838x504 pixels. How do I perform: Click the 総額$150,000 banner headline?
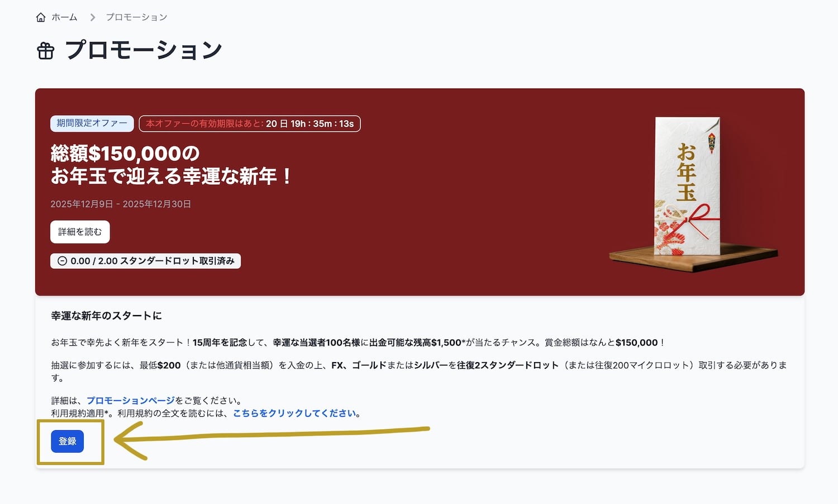click(170, 165)
